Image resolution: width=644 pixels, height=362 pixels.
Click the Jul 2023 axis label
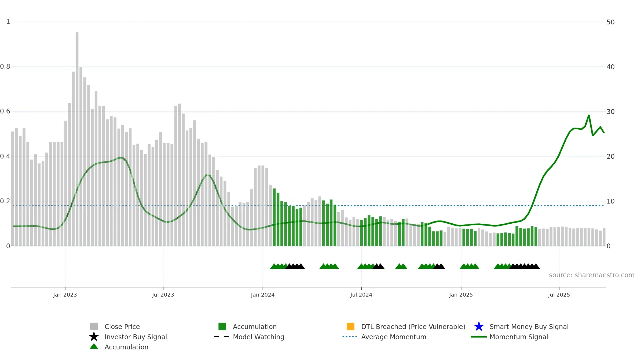tap(163, 295)
